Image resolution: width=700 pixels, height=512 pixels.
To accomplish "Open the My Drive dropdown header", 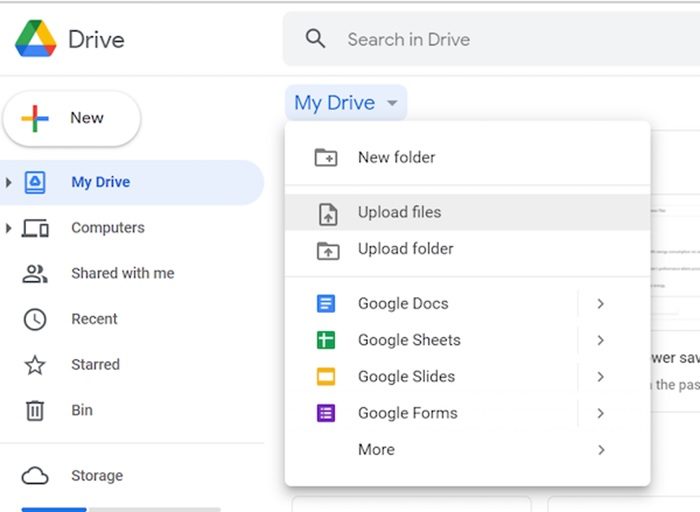I will pyautogui.click(x=346, y=103).
